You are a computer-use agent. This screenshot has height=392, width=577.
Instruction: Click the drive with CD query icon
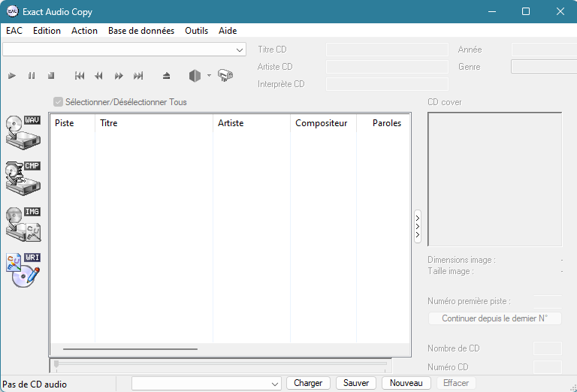pyautogui.click(x=225, y=75)
